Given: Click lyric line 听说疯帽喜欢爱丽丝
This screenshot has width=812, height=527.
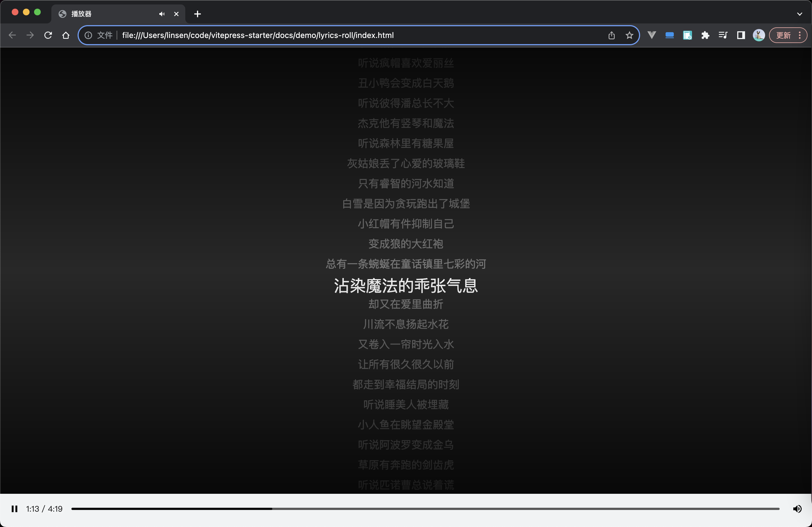Looking at the screenshot, I should [406, 63].
